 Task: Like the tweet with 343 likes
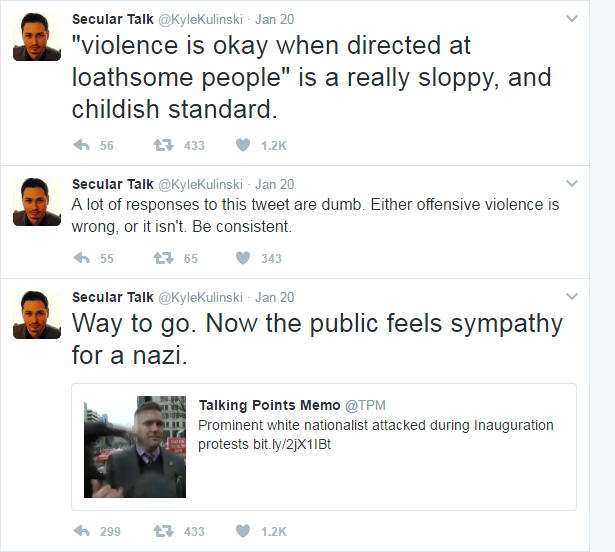[243, 258]
